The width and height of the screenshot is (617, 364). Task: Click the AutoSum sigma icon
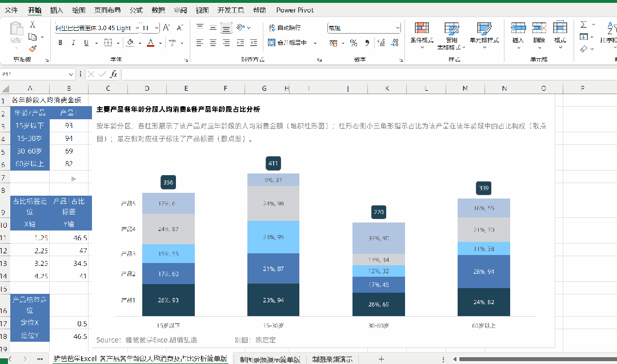point(584,25)
